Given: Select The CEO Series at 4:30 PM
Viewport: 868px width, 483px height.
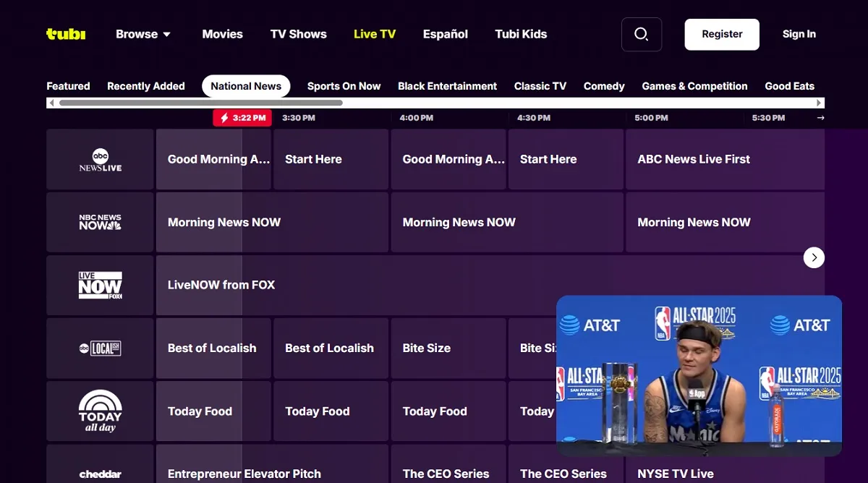Looking at the screenshot, I should [566, 463].
